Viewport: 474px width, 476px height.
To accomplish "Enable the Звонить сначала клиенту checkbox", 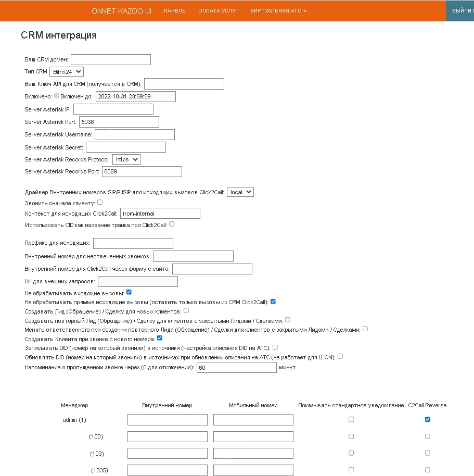I will (x=100, y=202).
